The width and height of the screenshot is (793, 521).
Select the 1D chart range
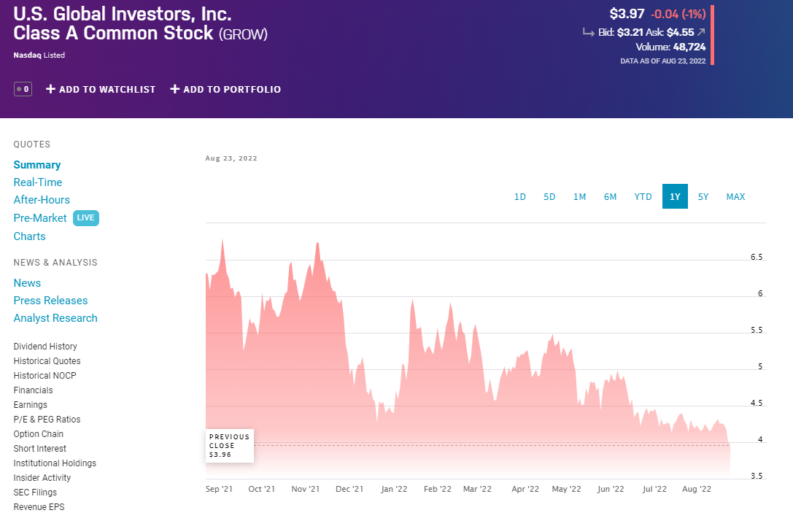(x=520, y=197)
